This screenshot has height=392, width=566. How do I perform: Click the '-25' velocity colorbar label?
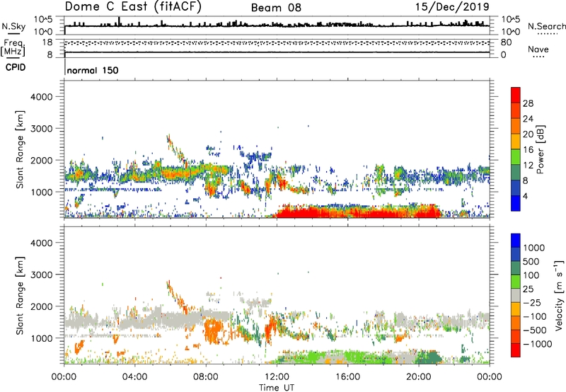(x=531, y=303)
